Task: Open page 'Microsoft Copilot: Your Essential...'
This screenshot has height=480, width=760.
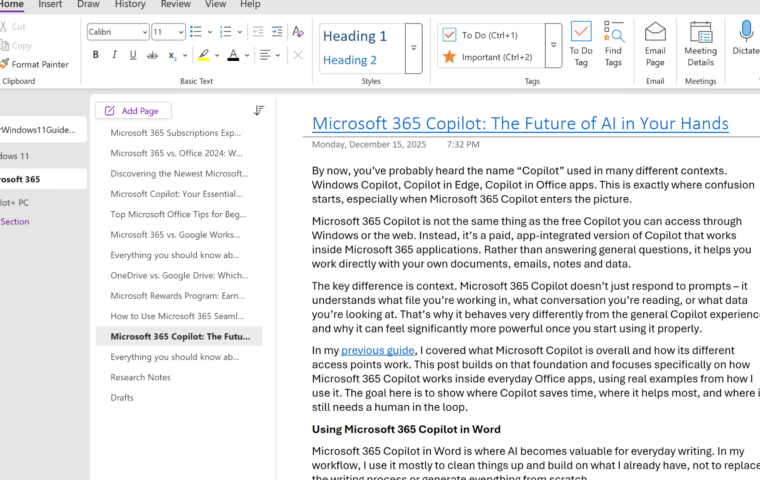Action: click(x=176, y=194)
